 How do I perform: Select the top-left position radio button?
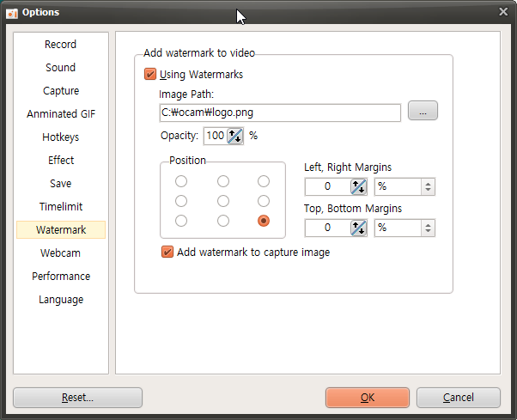(181, 181)
